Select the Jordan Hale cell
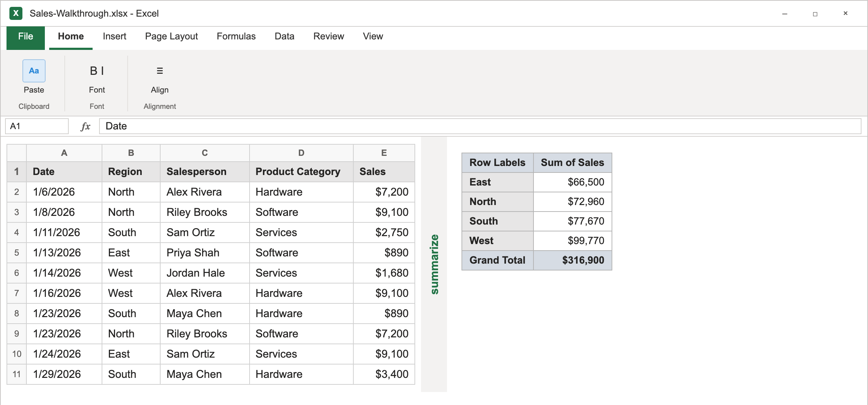The image size is (868, 405). [x=205, y=273]
